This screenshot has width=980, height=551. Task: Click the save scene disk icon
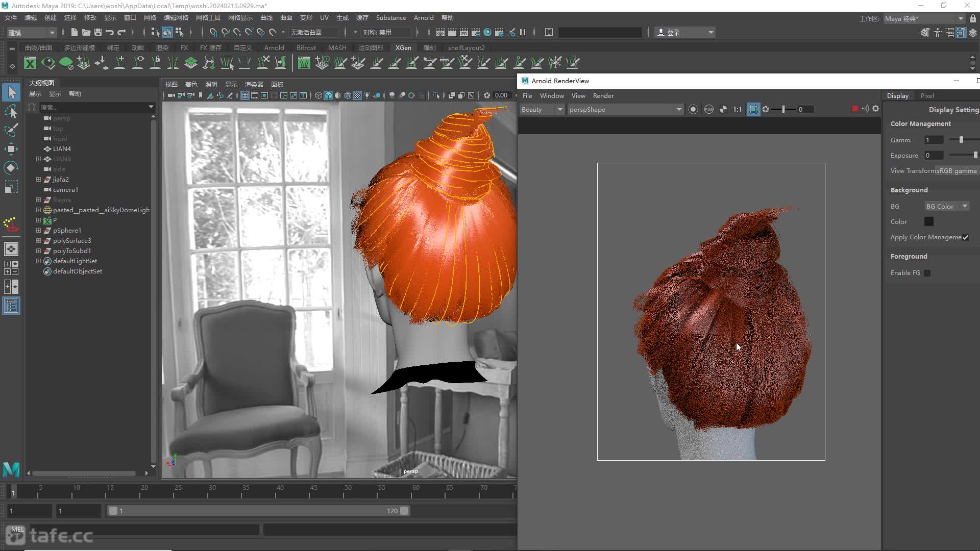tap(98, 32)
